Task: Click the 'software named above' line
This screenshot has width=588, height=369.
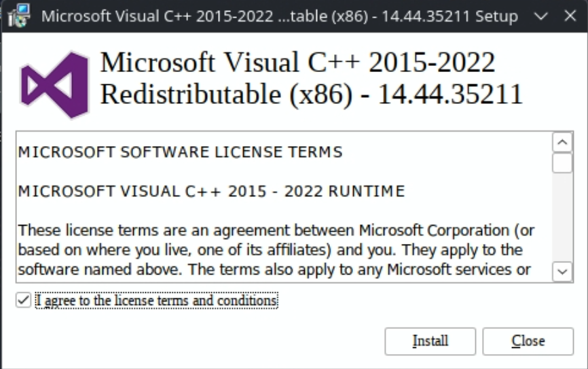Action: [274, 269]
